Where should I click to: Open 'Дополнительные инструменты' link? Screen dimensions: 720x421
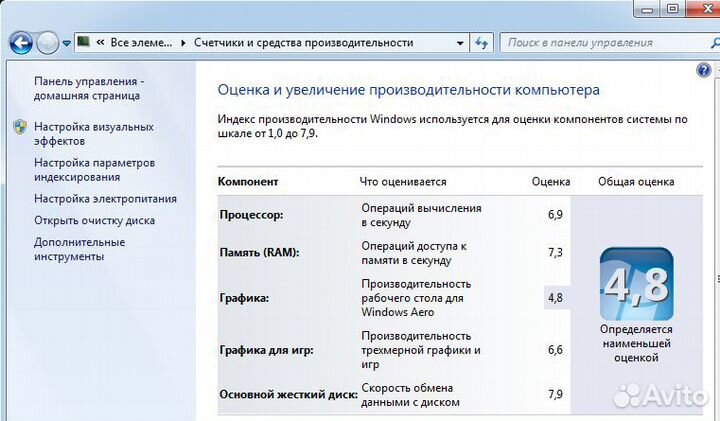click(79, 249)
